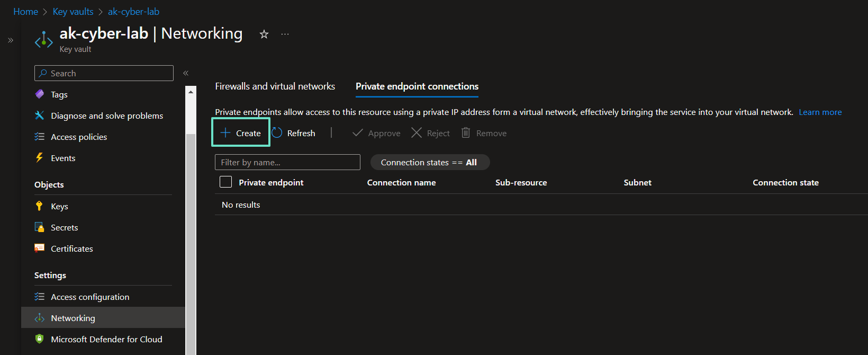Click the Settings section heading

50,276
